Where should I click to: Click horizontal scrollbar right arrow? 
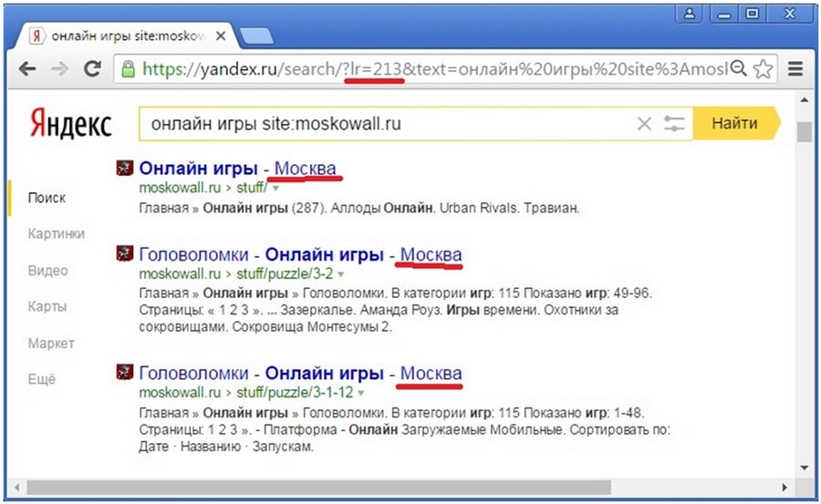(x=785, y=488)
